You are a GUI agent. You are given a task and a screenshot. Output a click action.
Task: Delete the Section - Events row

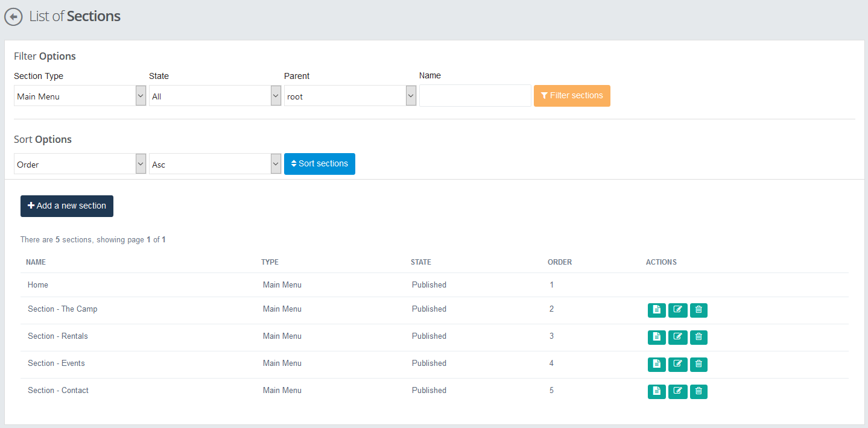(x=699, y=364)
